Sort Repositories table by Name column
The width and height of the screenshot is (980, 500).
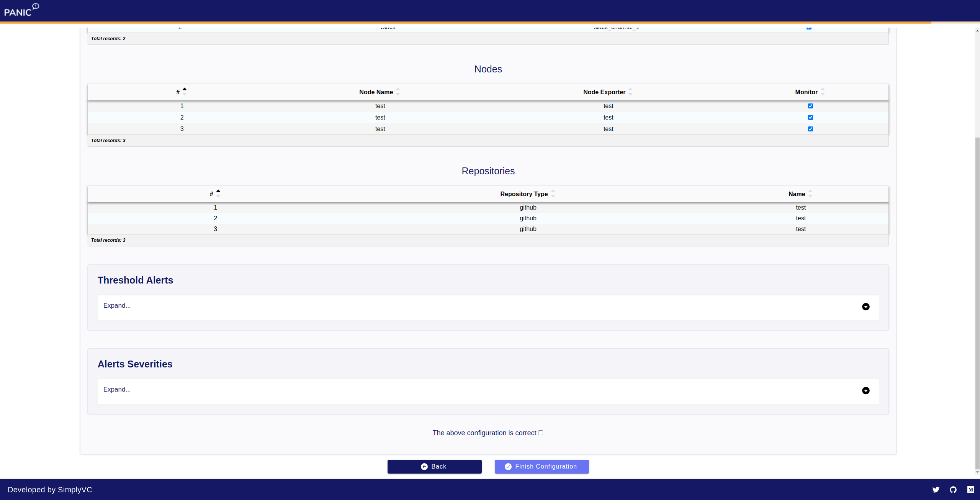pos(797,194)
